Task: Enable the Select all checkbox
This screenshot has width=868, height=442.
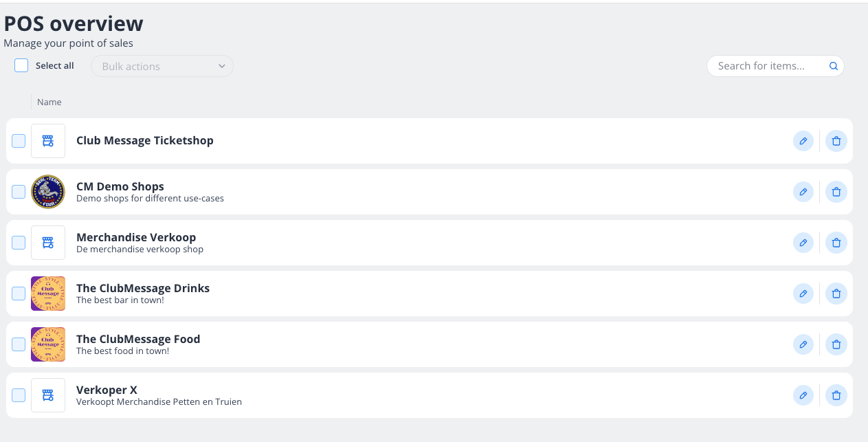Action: pyautogui.click(x=21, y=65)
